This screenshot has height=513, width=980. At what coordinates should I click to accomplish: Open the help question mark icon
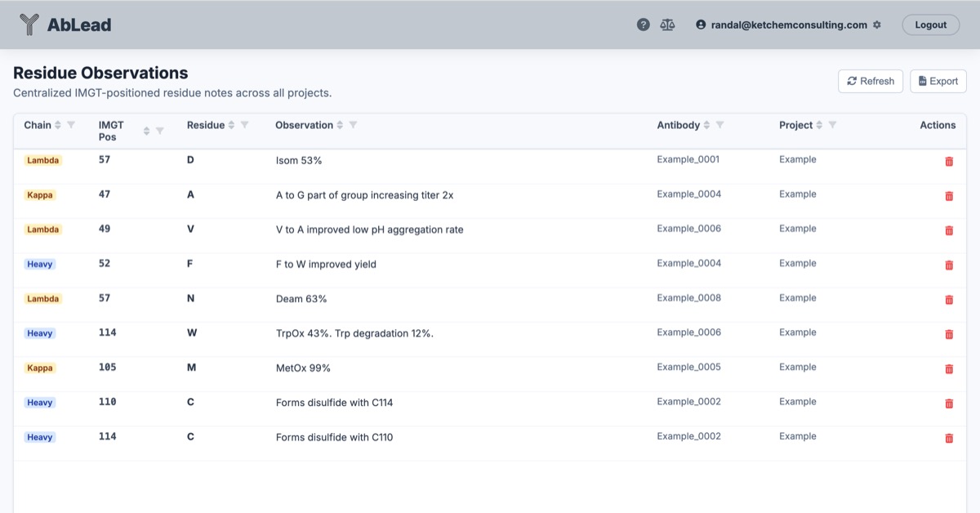coord(643,25)
